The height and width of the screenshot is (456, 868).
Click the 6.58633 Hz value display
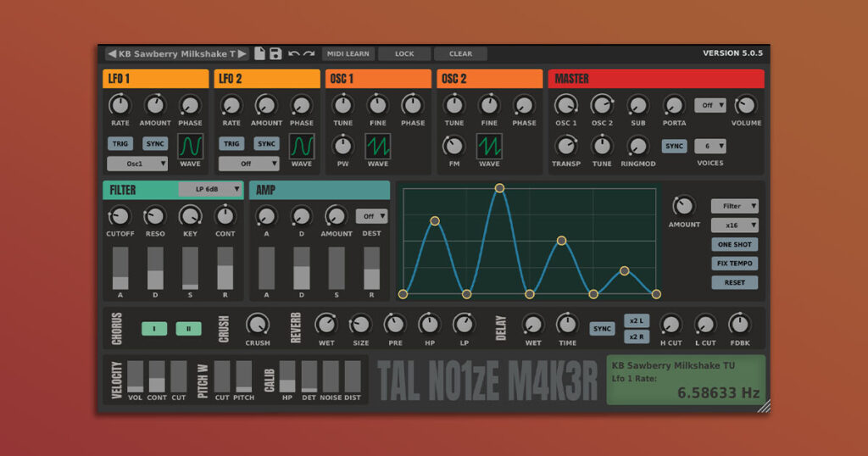click(718, 393)
